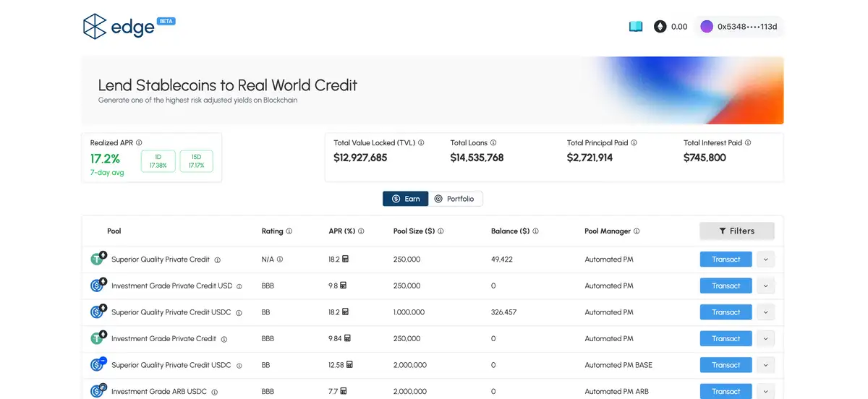
Task: Click the Balance column info icon
Action: click(x=535, y=231)
